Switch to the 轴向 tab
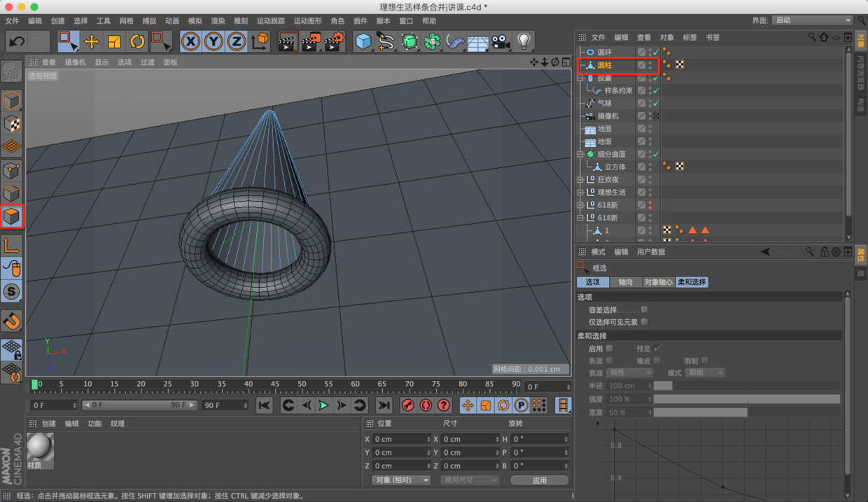The image size is (868, 502). (626, 282)
